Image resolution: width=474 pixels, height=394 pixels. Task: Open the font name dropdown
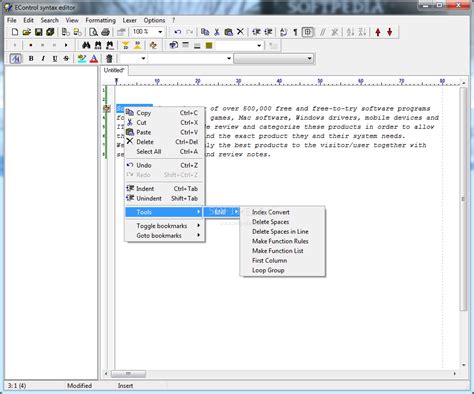(229, 59)
